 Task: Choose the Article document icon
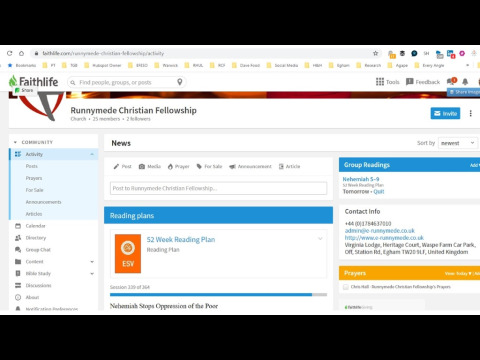(281, 166)
